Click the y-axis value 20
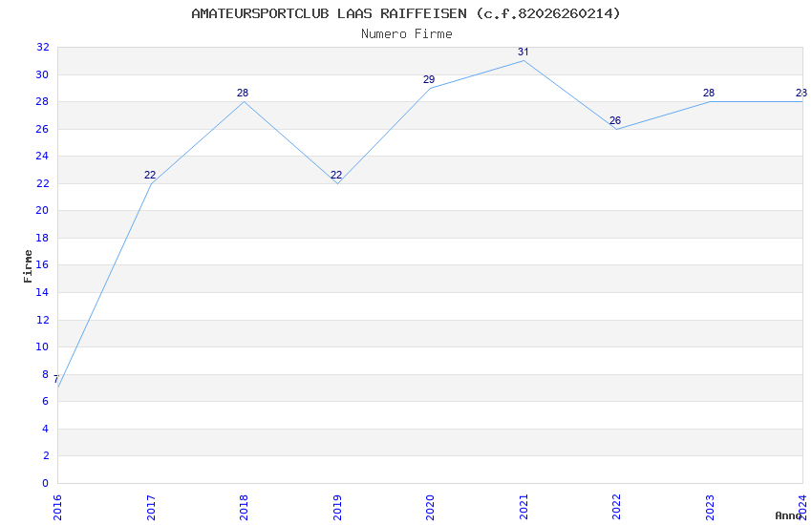Image resolution: width=812 pixels, height=525 pixels. tap(42, 211)
